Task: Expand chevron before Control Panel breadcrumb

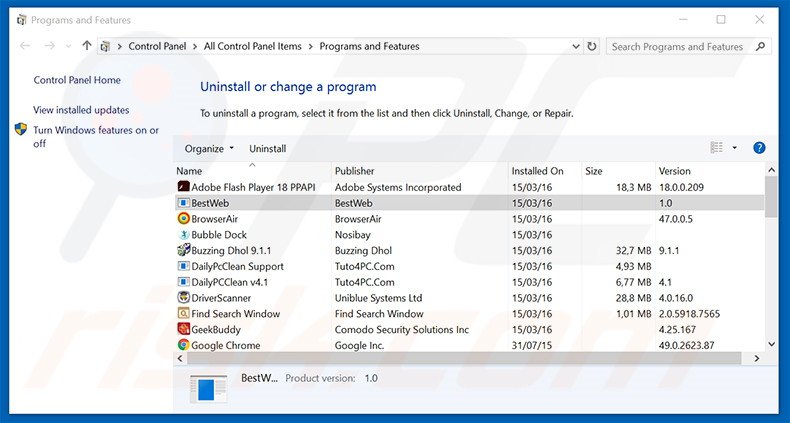Action: pyautogui.click(x=119, y=46)
